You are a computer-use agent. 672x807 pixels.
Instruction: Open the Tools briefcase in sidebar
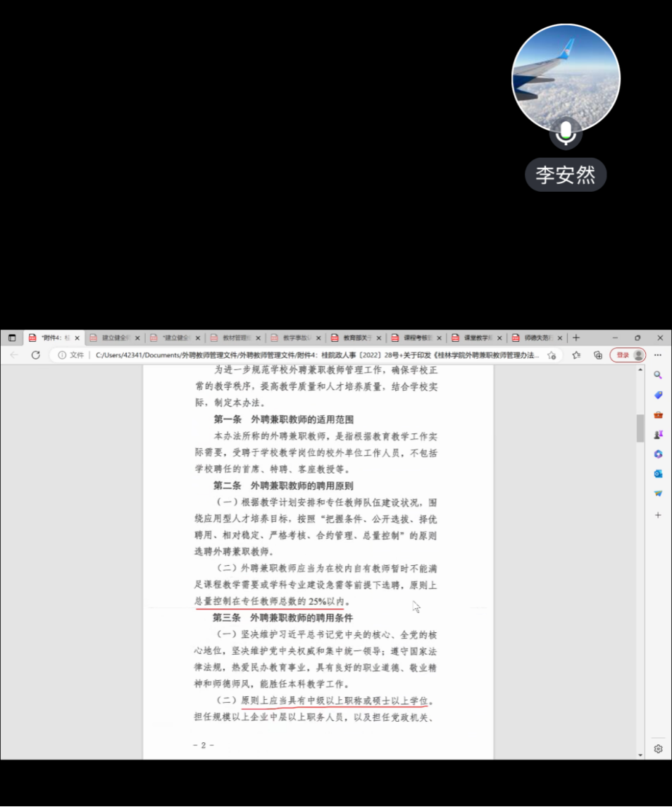coord(658,414)
